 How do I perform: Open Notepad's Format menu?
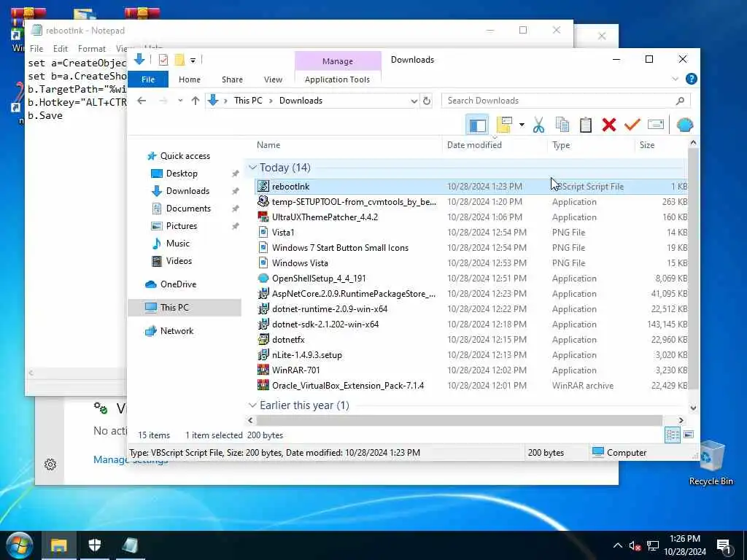point(91,49)
